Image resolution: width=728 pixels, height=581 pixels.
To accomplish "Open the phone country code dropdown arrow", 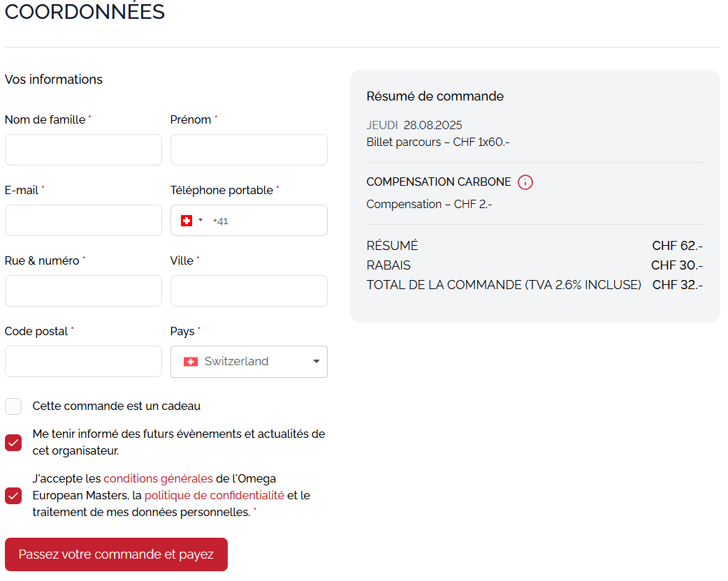I will click(x=201, y=221).
